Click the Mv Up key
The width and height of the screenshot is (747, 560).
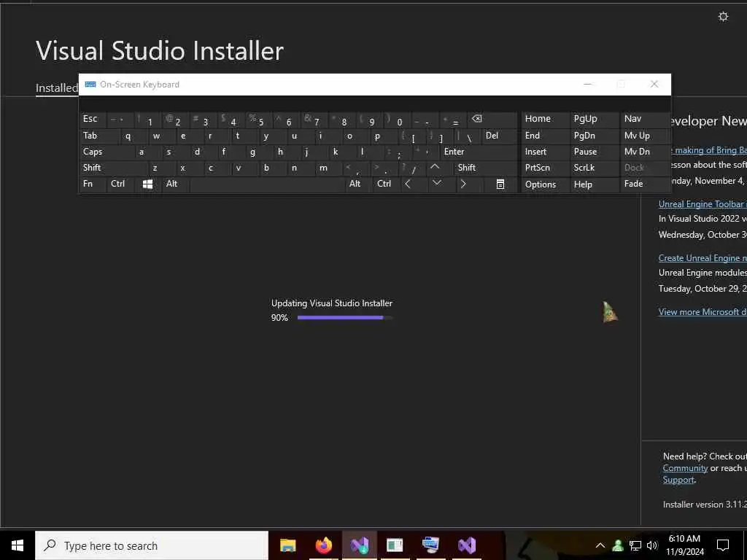point(644,136)
